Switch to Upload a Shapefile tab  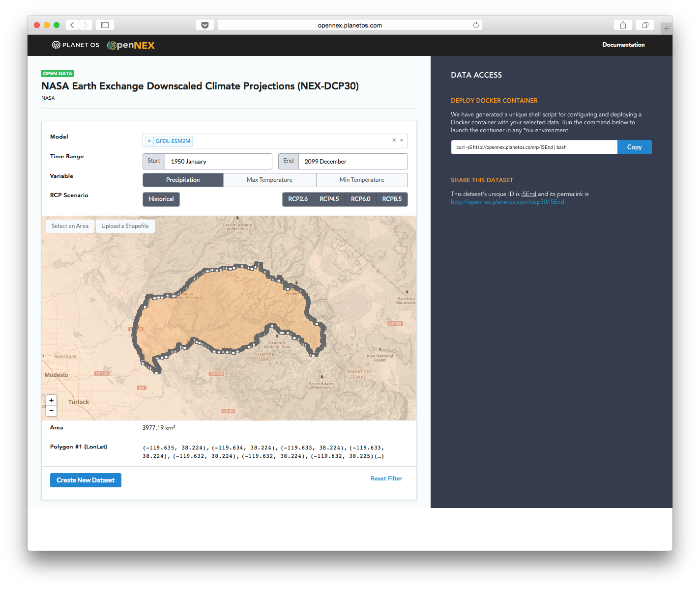pos(125,226)
